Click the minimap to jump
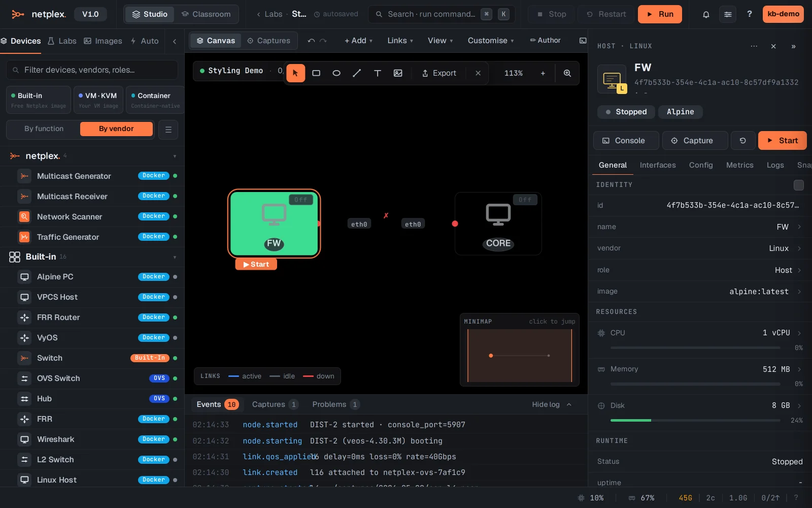Image resolution: width=812 pixels, height=508 pixels. 520,356
